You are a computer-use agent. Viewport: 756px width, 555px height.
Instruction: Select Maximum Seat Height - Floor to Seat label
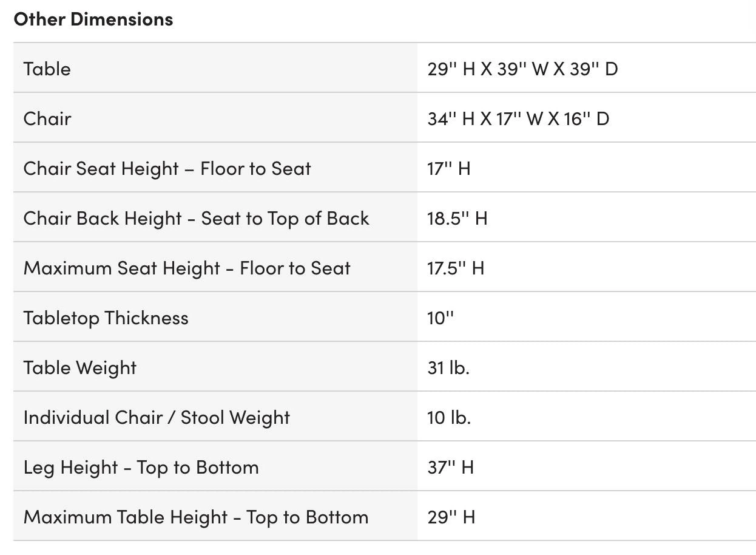pos(187,268)
